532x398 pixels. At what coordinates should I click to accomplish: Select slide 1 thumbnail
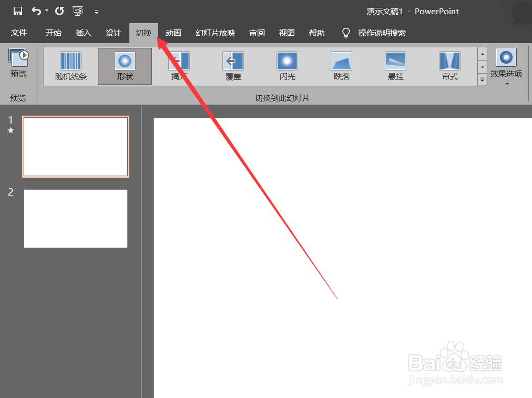pyautogui.click(x=76, y=147)
